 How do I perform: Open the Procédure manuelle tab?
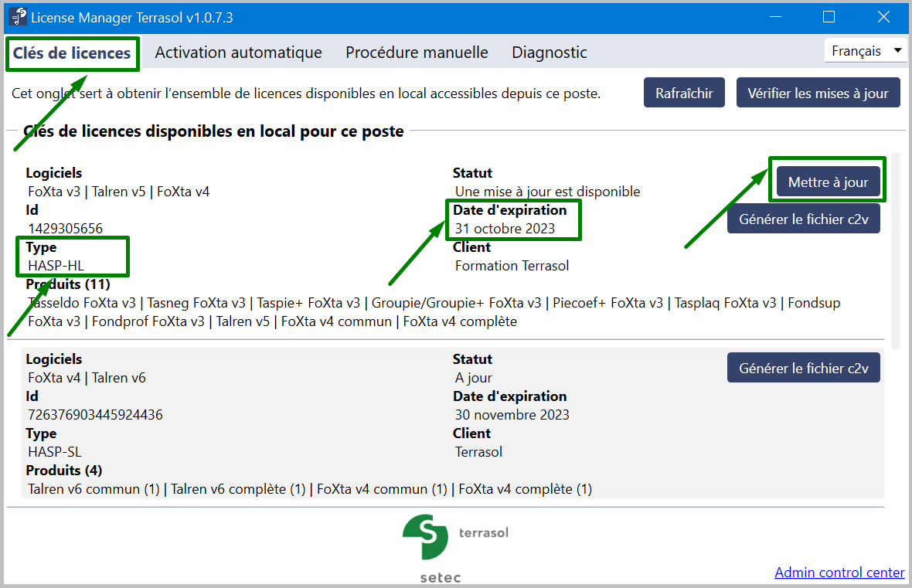pyautogui.click(x=417, y=53)
